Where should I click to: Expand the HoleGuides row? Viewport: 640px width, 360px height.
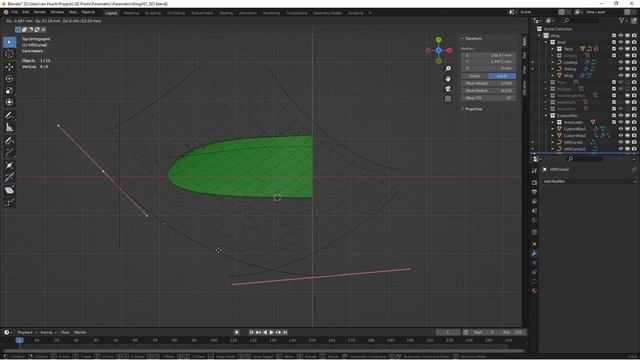(x=553, y=122)
